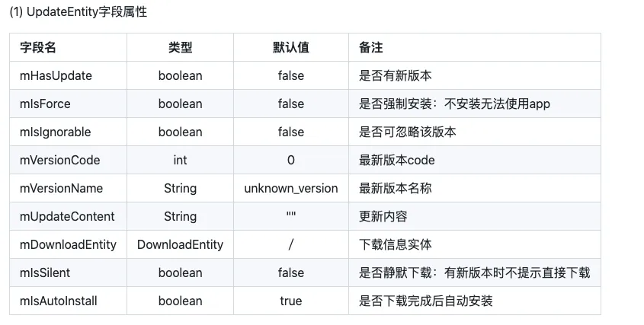Click the 备注 column header
The height and width of the screenshot is (325, 644).
click(x=371, y=48)
